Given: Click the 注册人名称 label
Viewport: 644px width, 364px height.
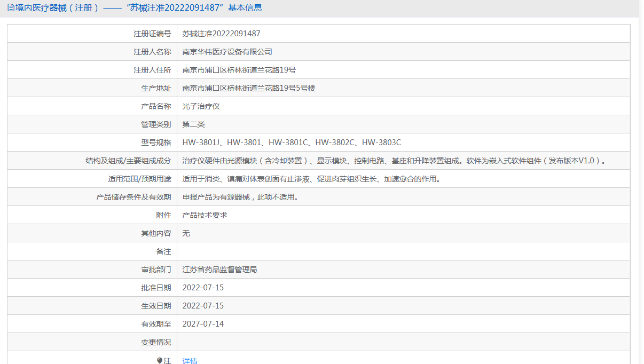Looking at the screenshot, I should (x=152, y=52).
